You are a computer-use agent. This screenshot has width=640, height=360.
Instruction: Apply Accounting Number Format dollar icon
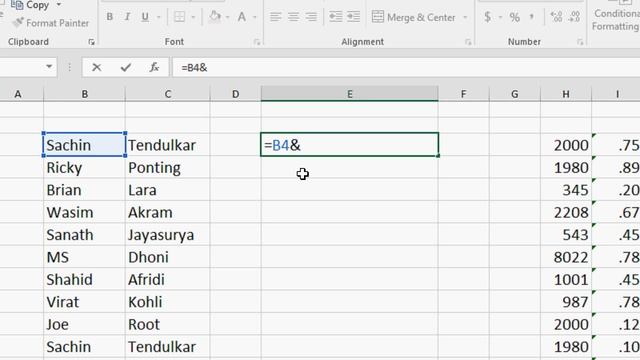coord(487,17)
